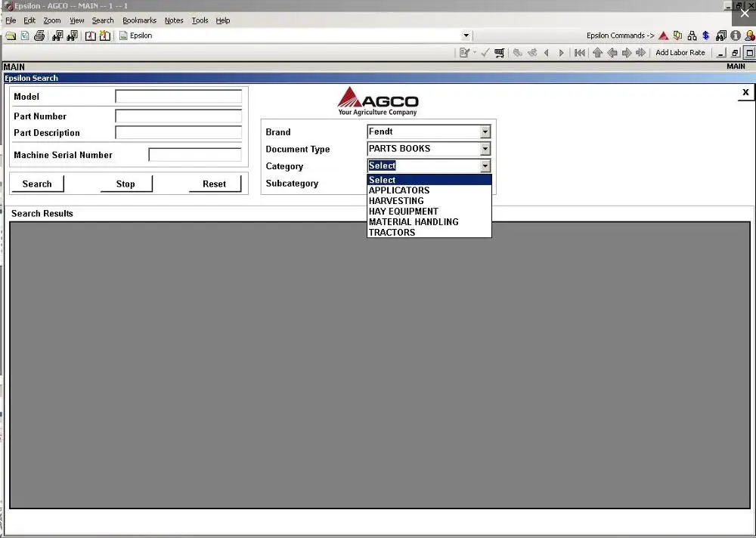Select HARVESTING from the Category list

[x=429, y=201]
